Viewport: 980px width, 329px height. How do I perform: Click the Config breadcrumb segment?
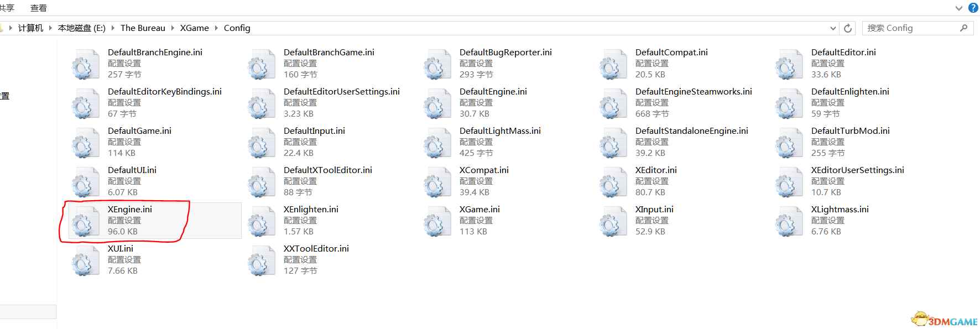(x=237, y=28)
